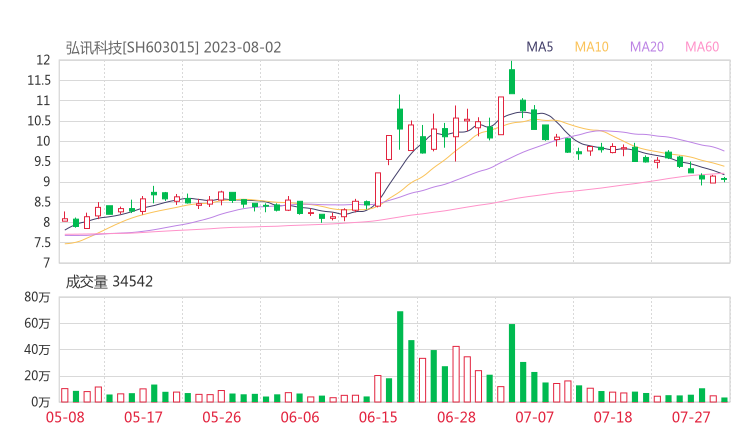Image resolution: width=740 pixels, height=440 pixels.
Task: Click the last green volume bar on the right
Action: coord(724,400)
